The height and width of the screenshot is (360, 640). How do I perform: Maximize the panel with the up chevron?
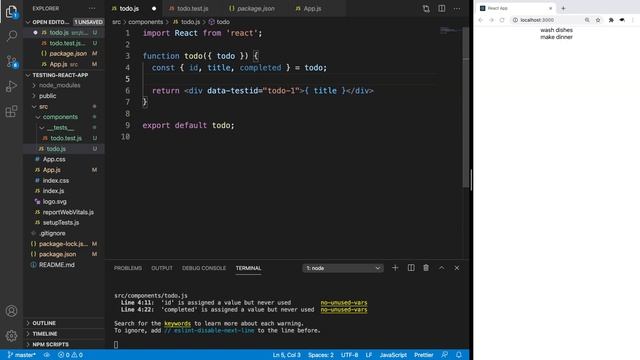pos(442,268)
